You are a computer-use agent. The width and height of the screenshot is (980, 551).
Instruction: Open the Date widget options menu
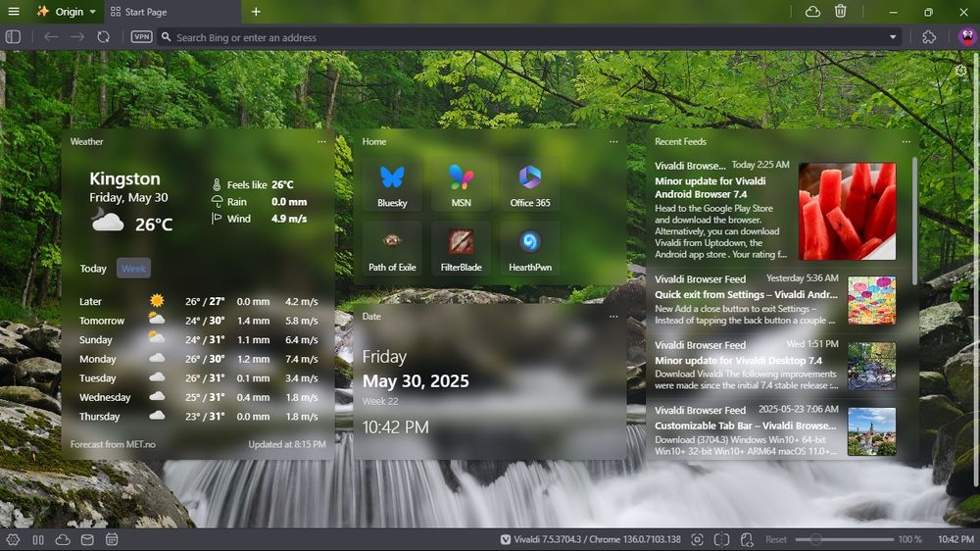click(613, 317)
